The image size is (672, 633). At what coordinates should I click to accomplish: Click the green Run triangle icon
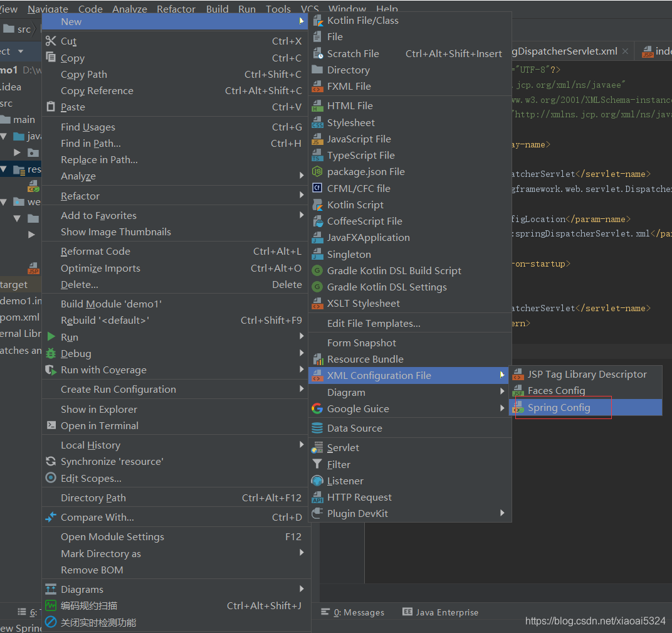tap(51, 337)
